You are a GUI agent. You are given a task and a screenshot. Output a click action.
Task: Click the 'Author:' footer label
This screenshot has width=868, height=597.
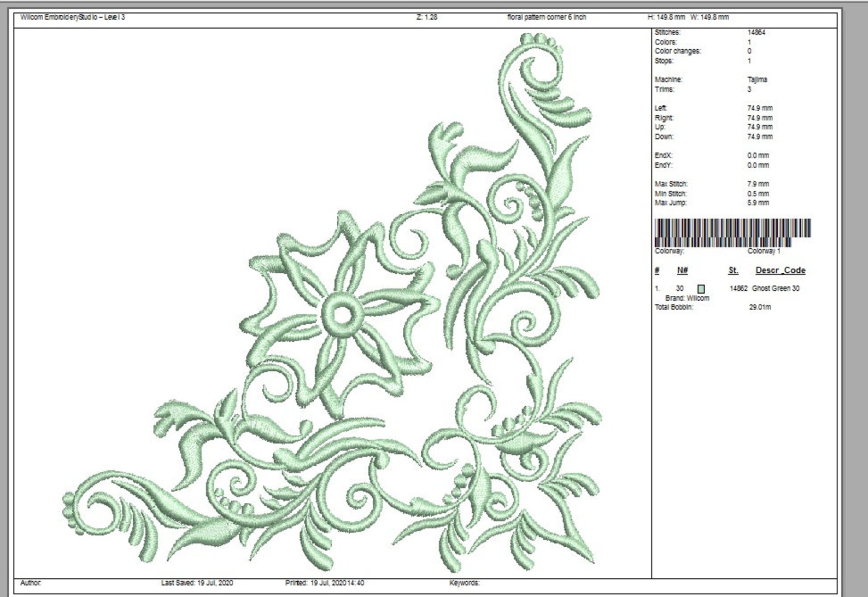pyautogui.click(x=31, y=583)
